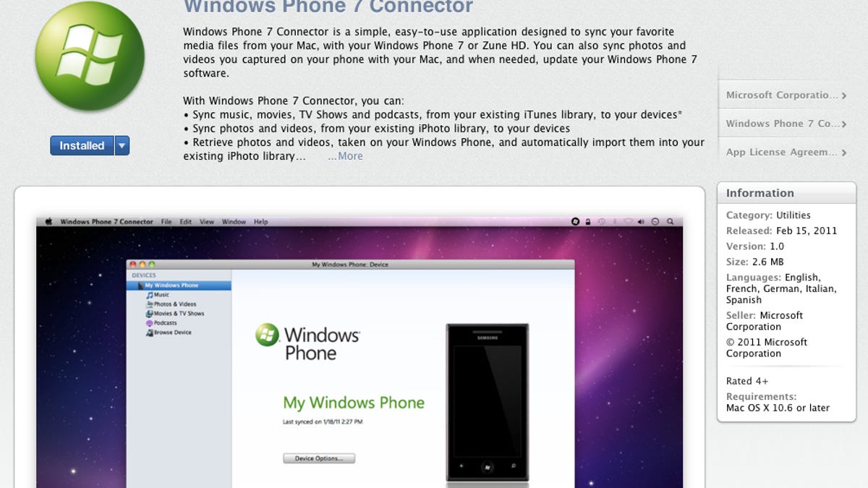The image size is (868, 488).
Task: Open the Installed button dropdown arrow
Action: pos(122,145)
